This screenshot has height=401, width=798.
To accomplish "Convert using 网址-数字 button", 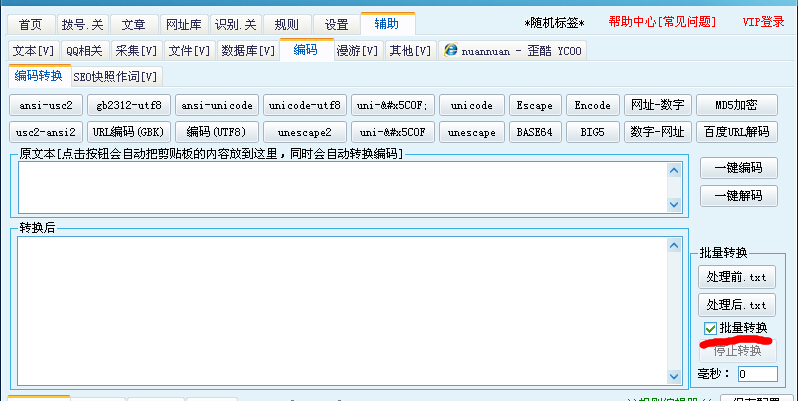I will point(658,105).
